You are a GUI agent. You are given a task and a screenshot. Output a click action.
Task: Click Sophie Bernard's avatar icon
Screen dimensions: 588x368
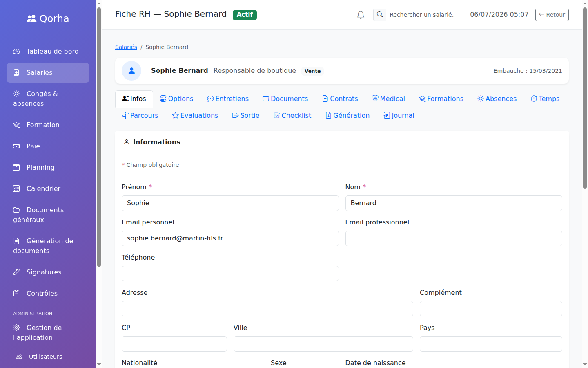[x=131, y=71]
